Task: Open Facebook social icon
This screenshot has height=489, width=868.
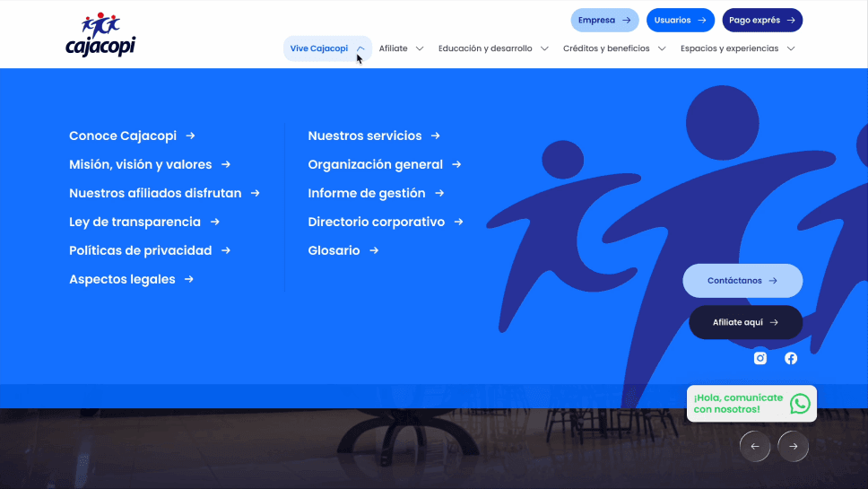Action: [x=791, y=358]
